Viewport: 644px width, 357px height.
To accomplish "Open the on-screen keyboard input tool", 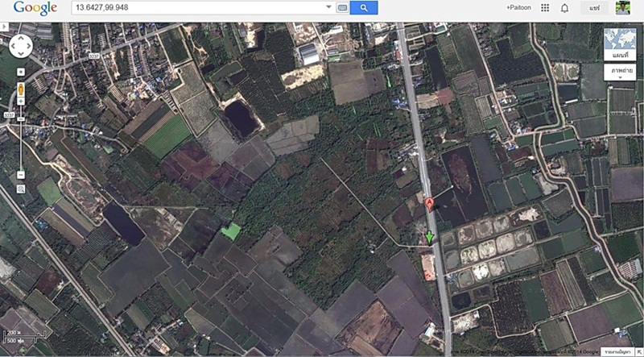I will tap(342, 8).
